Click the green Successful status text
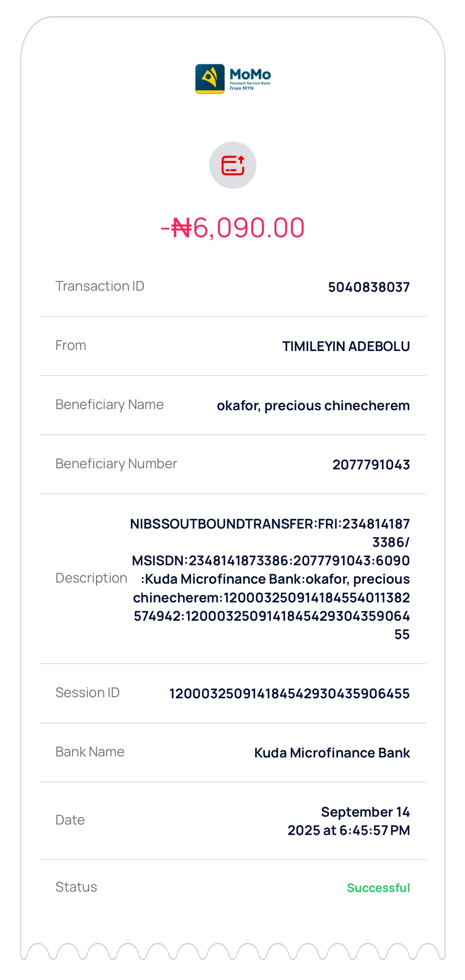Screen dimensions: 465x980 tap(378, 888)
